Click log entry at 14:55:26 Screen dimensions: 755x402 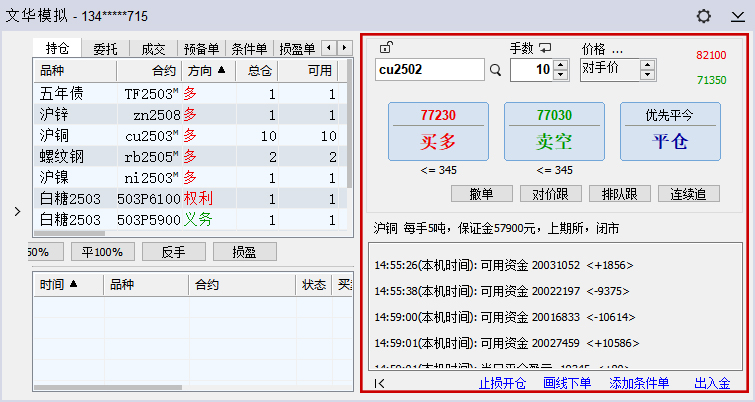(504, 265)
